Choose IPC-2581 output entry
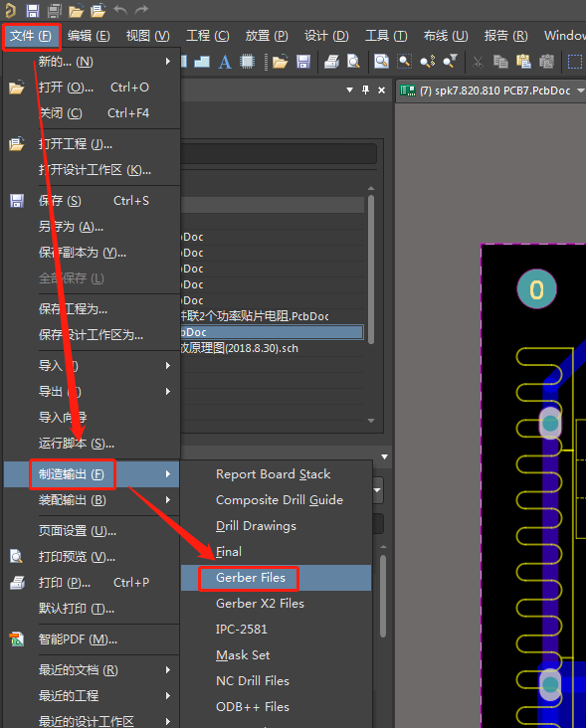 pos(276,630)
